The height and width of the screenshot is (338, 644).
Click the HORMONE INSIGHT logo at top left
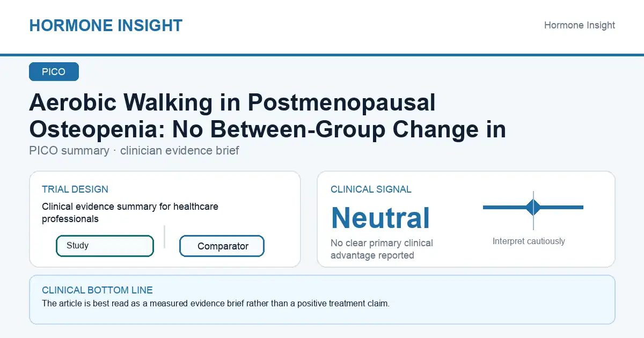[106, 25]
